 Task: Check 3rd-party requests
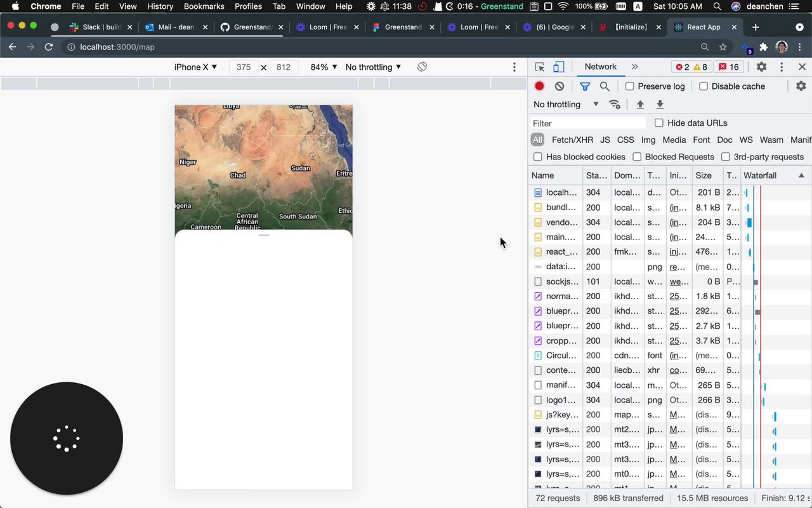pyautogui.click(x=725, y=157)
